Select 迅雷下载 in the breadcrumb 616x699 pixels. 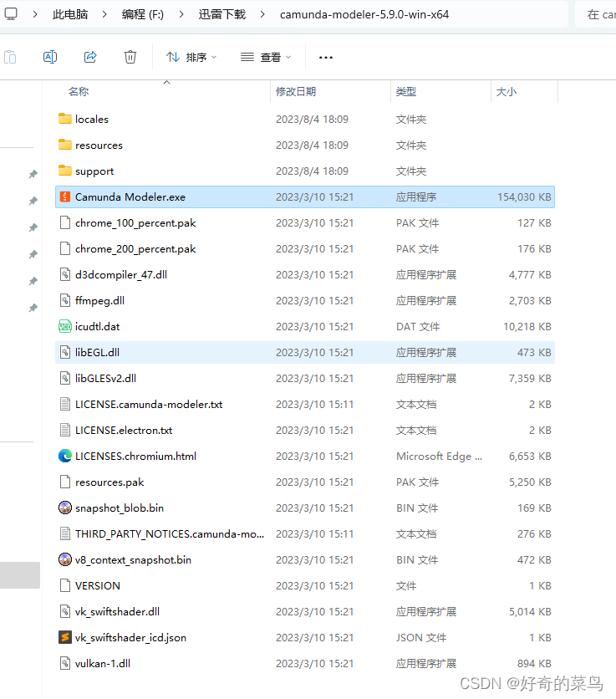tap(222, 15)
